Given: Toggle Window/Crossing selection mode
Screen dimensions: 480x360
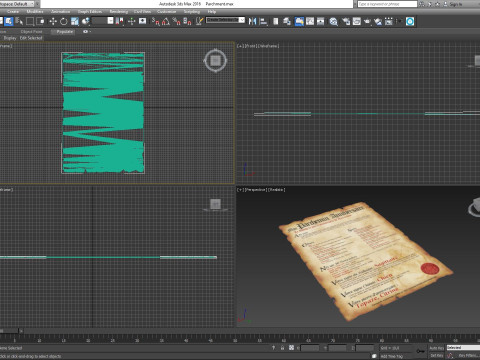Looking at the screenshot, I should (41, 21).
